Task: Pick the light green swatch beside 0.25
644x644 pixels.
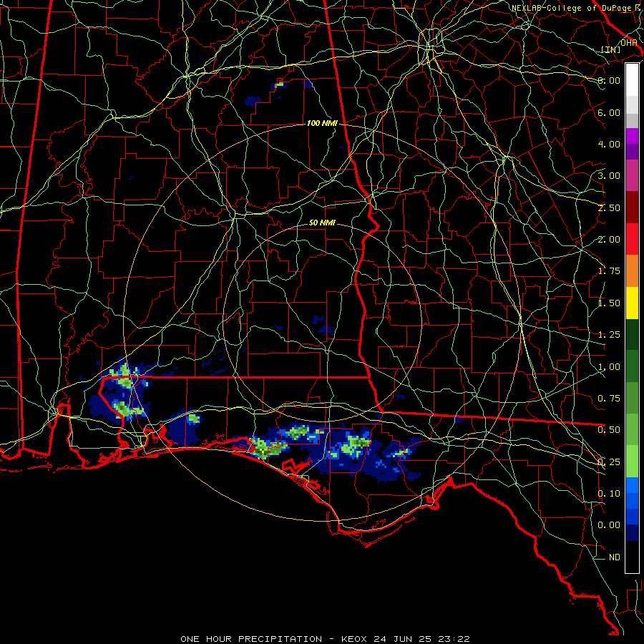Action: 632,462
